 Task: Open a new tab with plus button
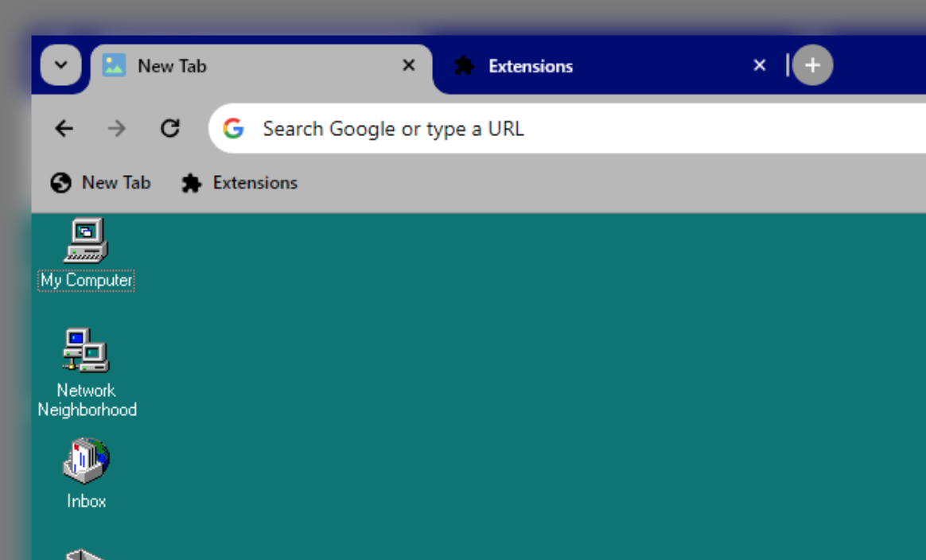click(x=812, y=65)
